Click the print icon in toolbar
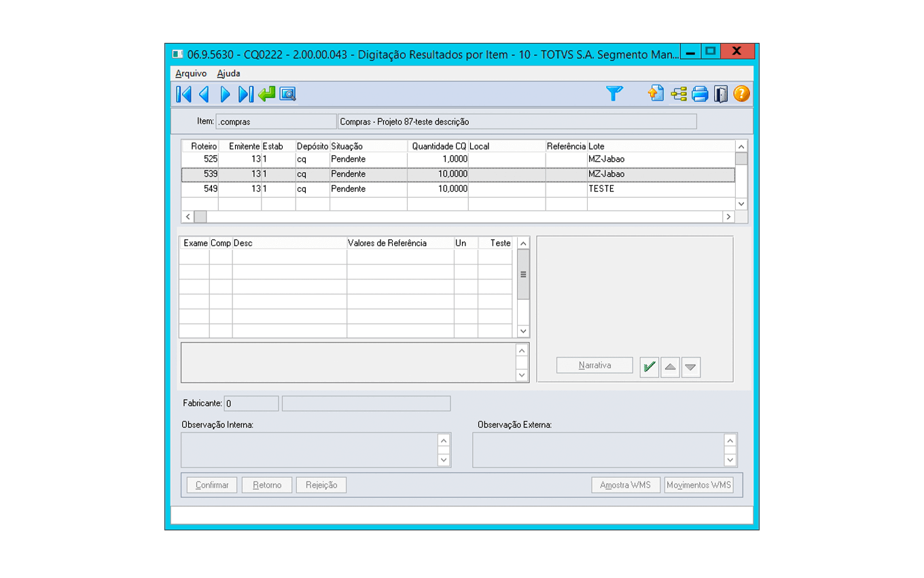Screen dimensions: 924x578 [x=700, y=94]
